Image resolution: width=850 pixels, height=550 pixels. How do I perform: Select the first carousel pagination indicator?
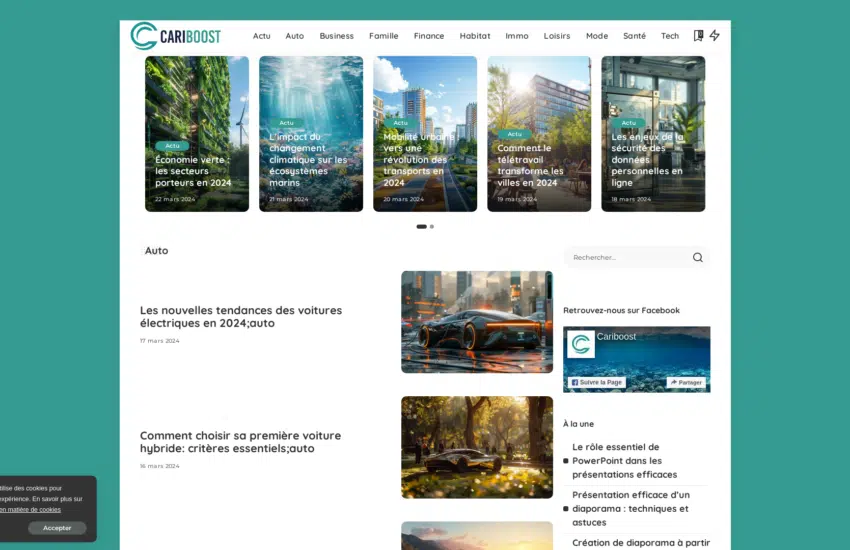point(421,227)
